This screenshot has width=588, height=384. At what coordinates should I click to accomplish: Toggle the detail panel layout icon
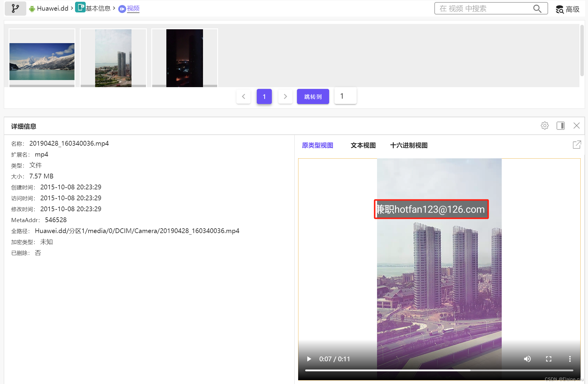tap(561, 126)
